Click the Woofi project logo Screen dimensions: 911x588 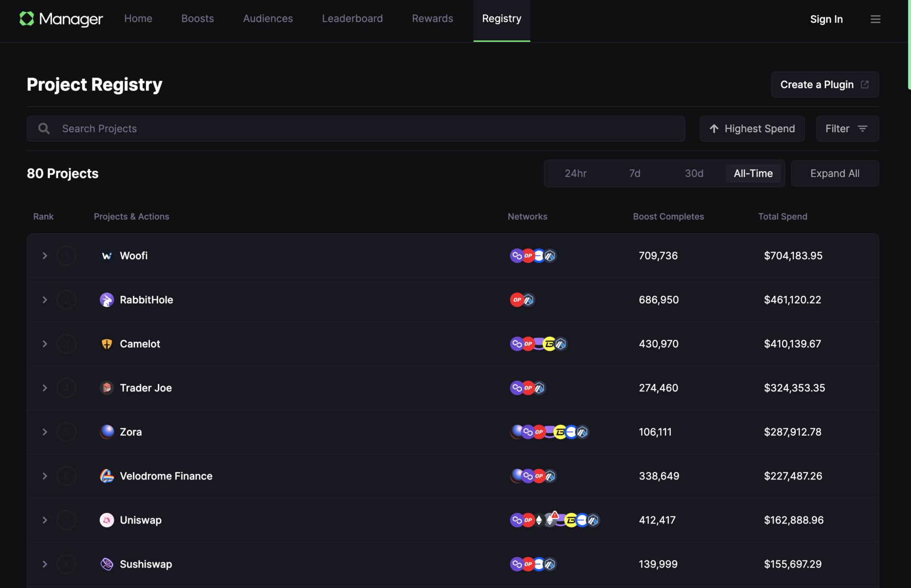point(107,256)
